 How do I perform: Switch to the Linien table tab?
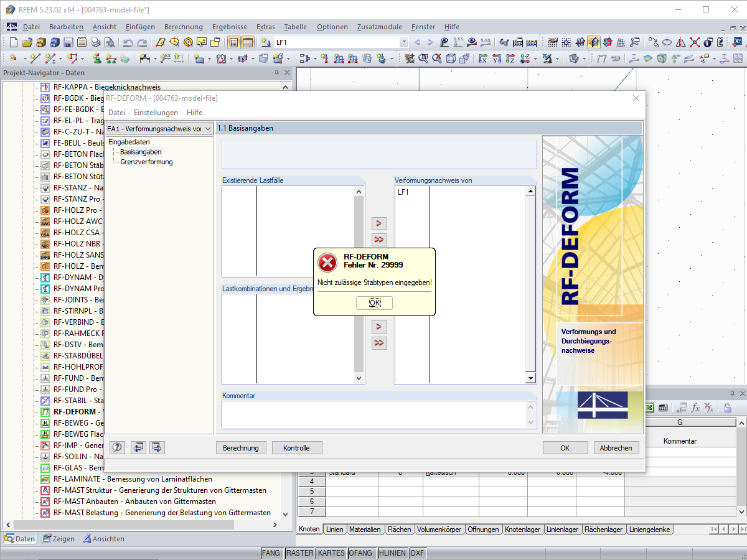pos(334,530)
